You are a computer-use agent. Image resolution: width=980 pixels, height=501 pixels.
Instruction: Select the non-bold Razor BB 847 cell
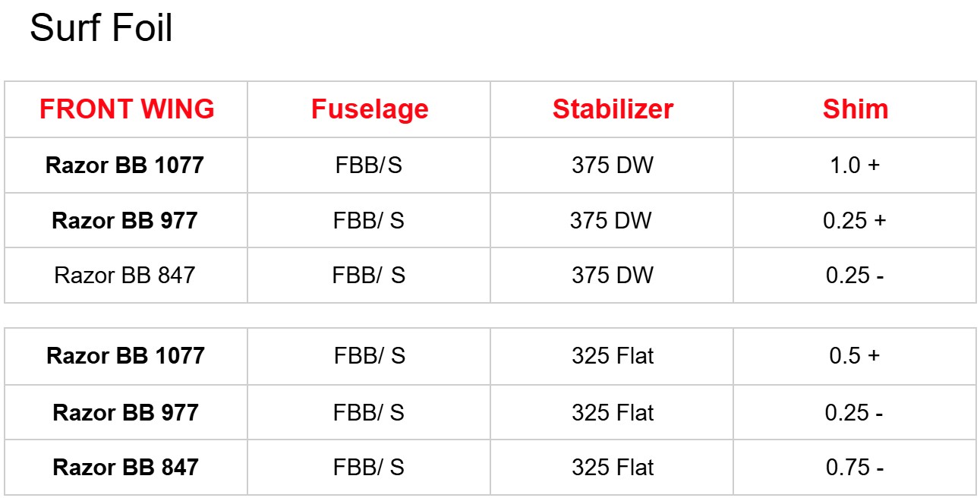[124, 275]
